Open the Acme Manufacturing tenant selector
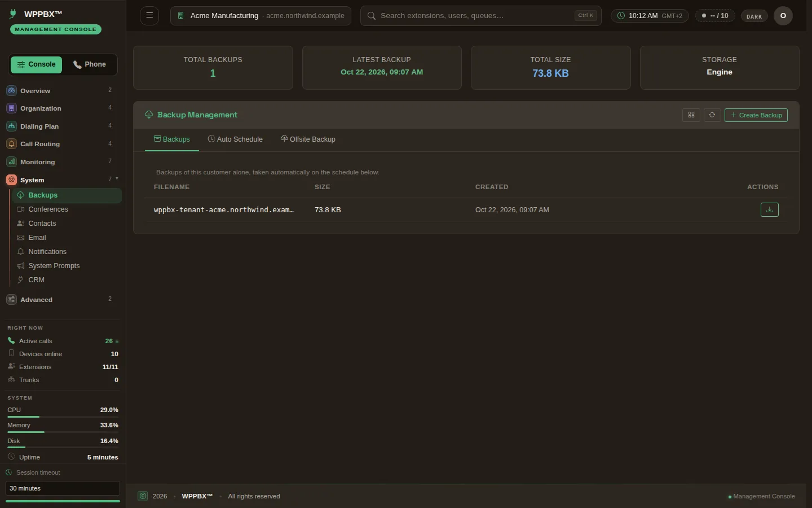The image size is (812, 508). tap(261, 16)
